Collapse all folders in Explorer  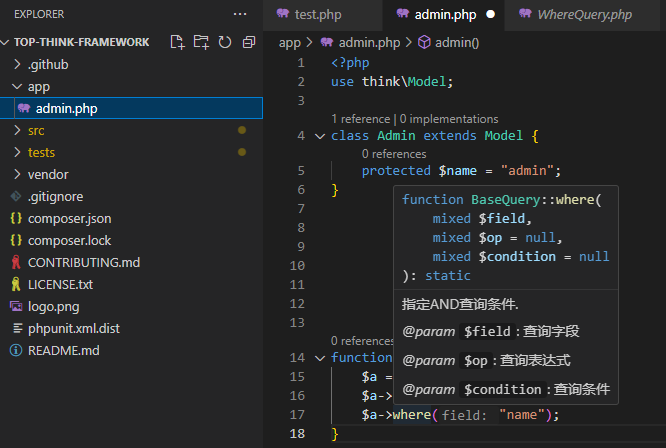pyautogui.click(x=248, y=42)
